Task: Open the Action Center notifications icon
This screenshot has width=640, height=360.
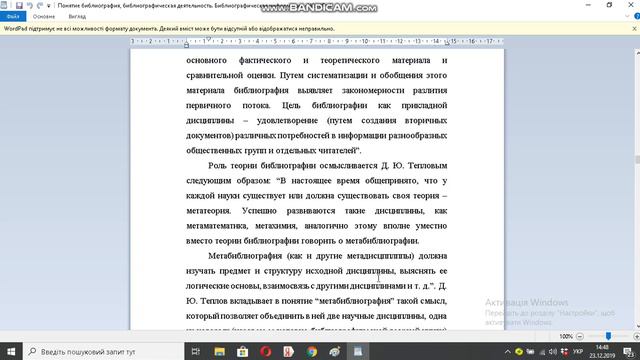Action: click(629, 351)
